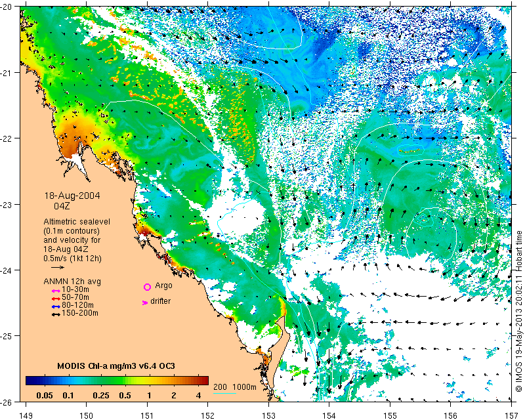Click the 'and velocity for' caption line
525x420 pixels.
coord(72,240)
